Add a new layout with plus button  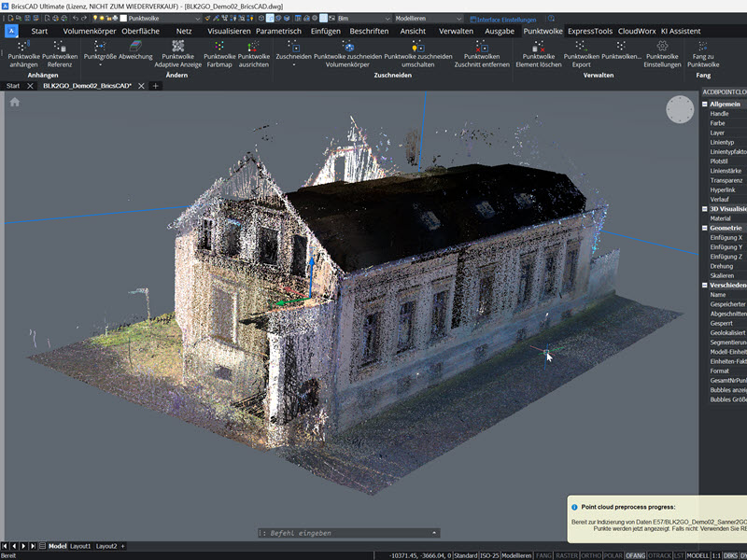(122, 546)
